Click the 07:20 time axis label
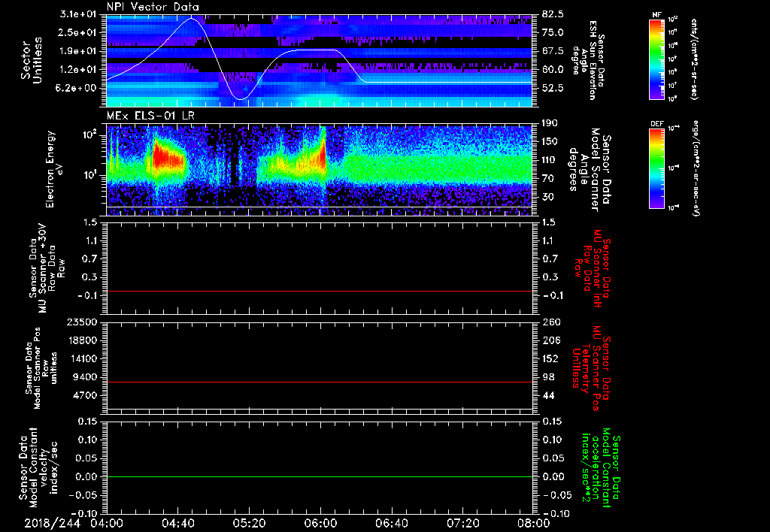 pos(462,522)
